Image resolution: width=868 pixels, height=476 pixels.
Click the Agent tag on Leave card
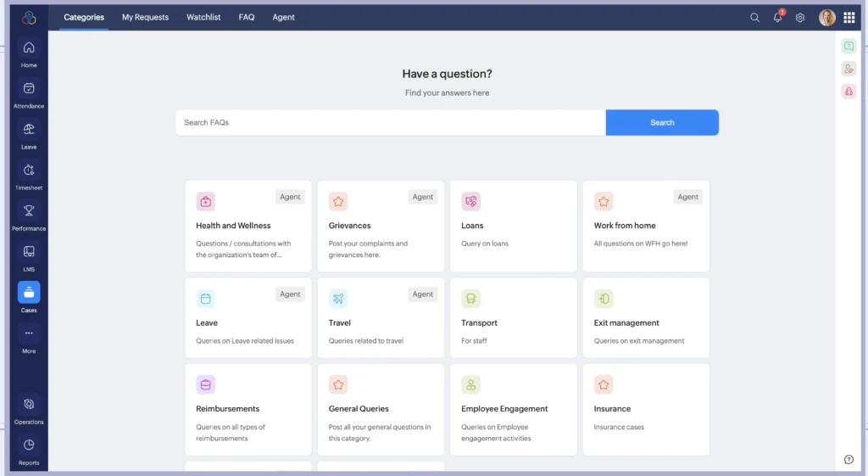pyautogui.click(x=290, y=294)
